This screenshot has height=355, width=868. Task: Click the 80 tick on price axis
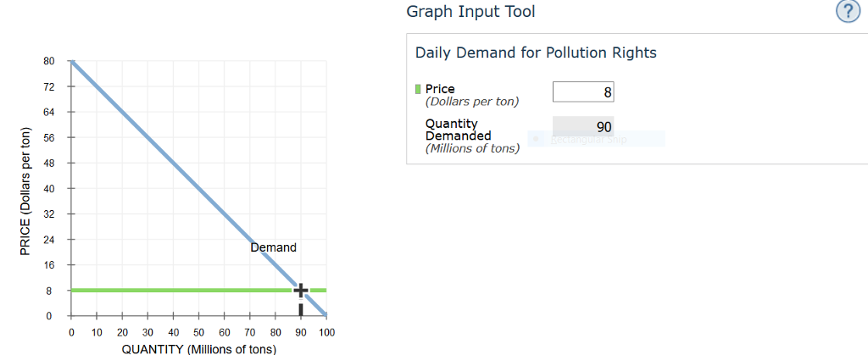[48, 61]
